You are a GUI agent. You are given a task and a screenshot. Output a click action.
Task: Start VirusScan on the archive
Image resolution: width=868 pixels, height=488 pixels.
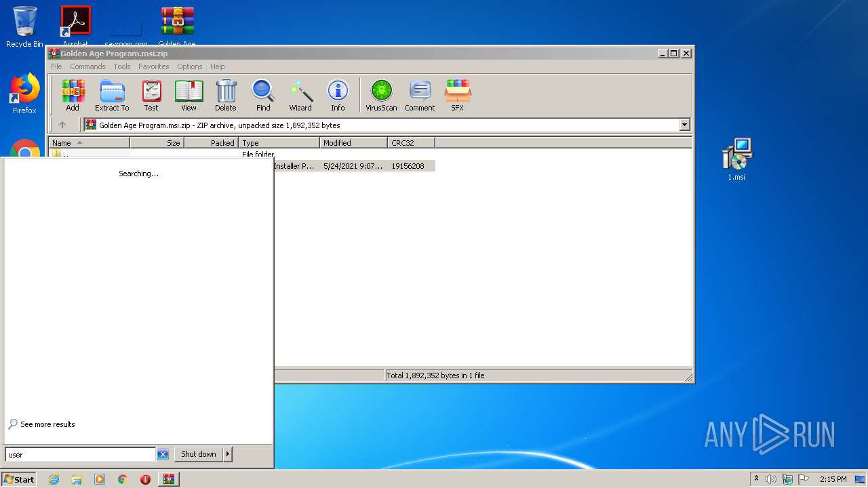tap(381, 96)
